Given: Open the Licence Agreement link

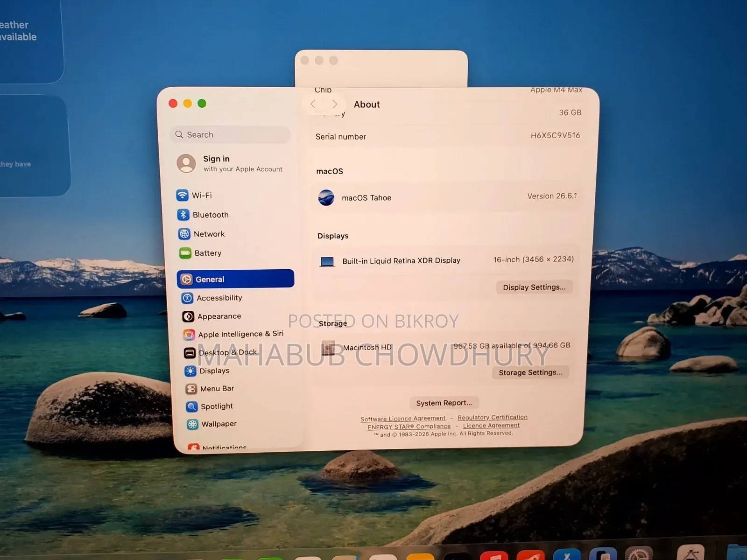Looking at the screenshot, I should [x=491, y=425].
